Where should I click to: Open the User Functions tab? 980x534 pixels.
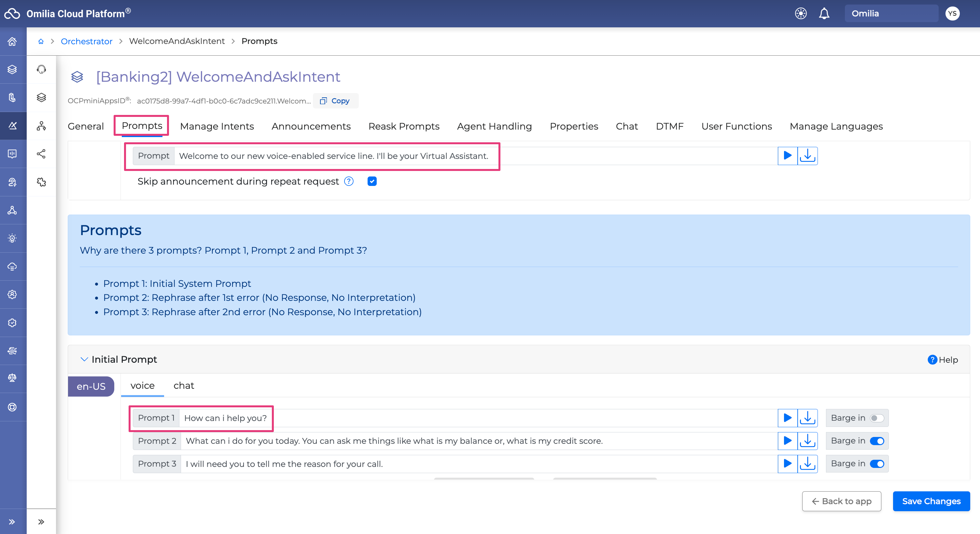click(737, 126)
